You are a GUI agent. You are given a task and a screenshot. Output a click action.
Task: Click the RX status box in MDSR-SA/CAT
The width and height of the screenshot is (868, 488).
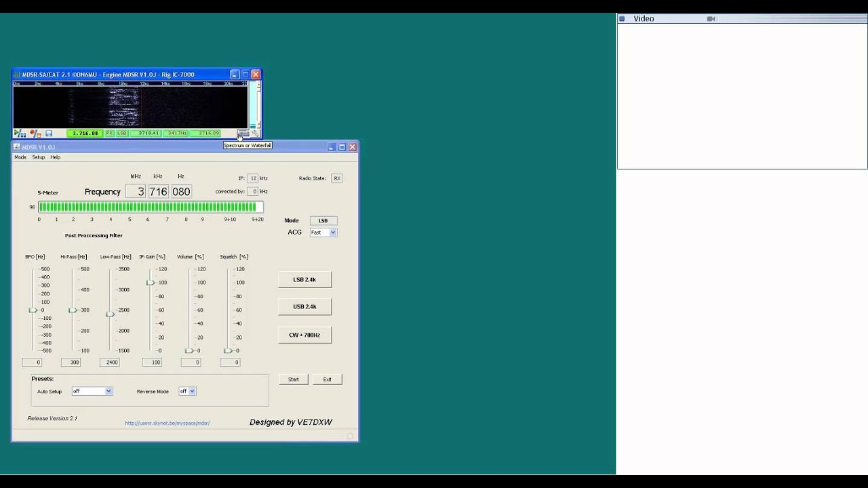tap(109, 134)
